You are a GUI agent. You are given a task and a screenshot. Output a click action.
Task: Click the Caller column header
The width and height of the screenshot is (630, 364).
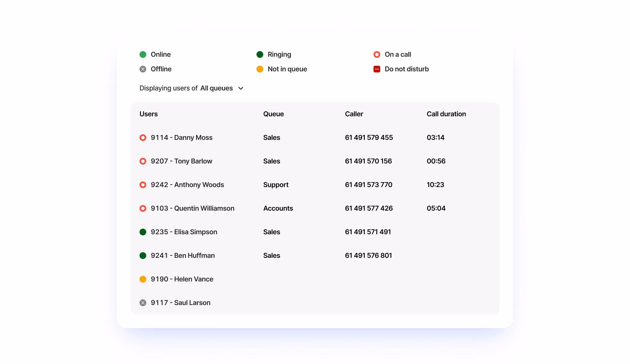[x=354, y=114]
